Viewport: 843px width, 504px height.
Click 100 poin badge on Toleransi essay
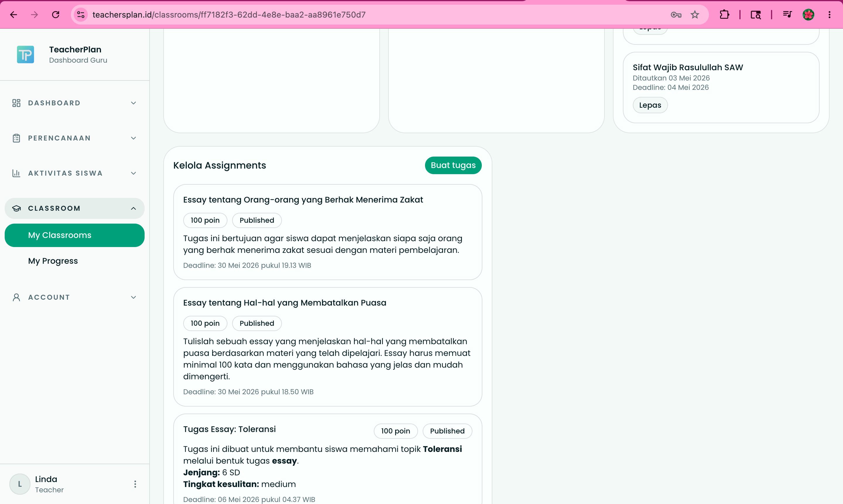click(x=396, y=431)
